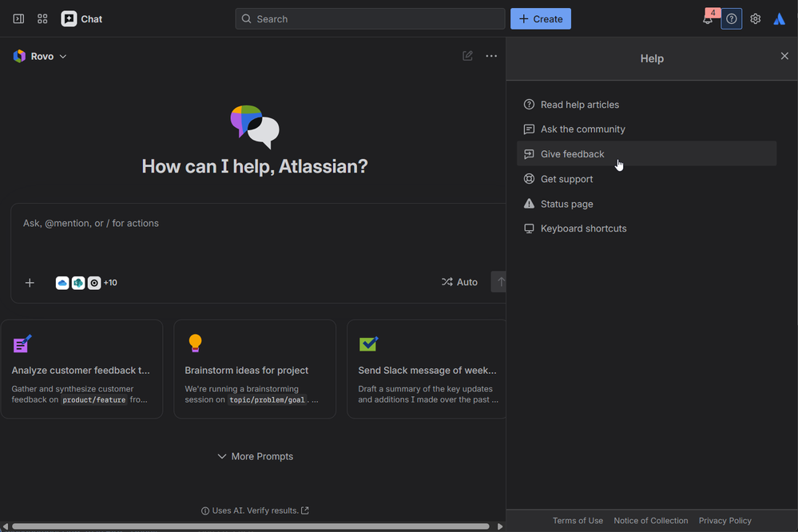The height and width of the screenshot is (532, 798).
Task: Collapse the sidebar panel icon
Action: point(18,19)
